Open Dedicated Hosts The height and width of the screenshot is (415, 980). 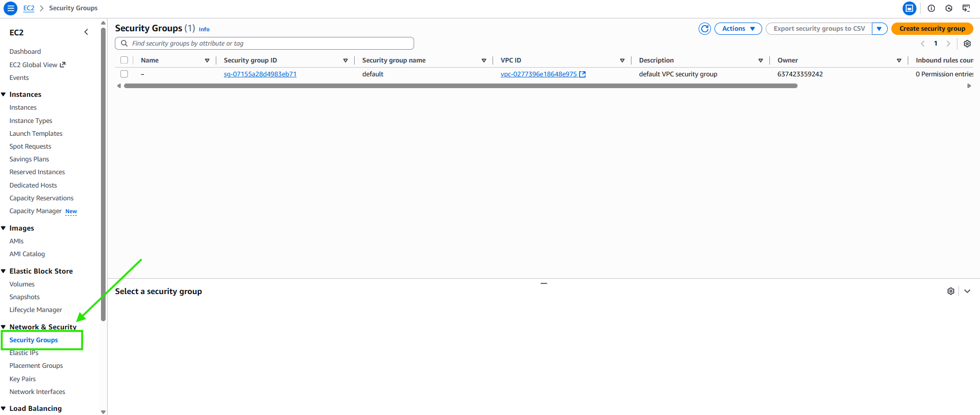(33, 185)
